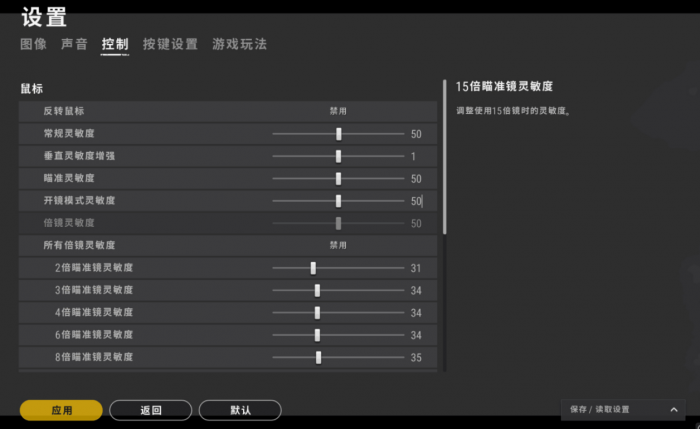Viewport: 700px width, 429px height.
Task: Click the 常规灵敏度 value field 50
Action: click(x=416, y=134)
